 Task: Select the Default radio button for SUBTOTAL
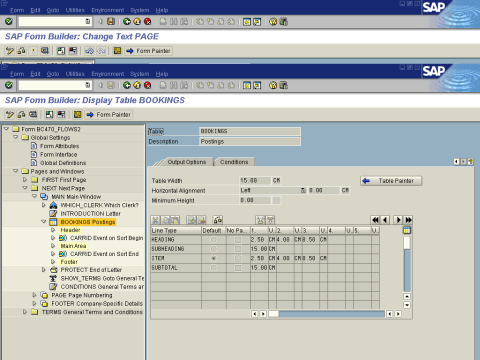coord(214,268)
